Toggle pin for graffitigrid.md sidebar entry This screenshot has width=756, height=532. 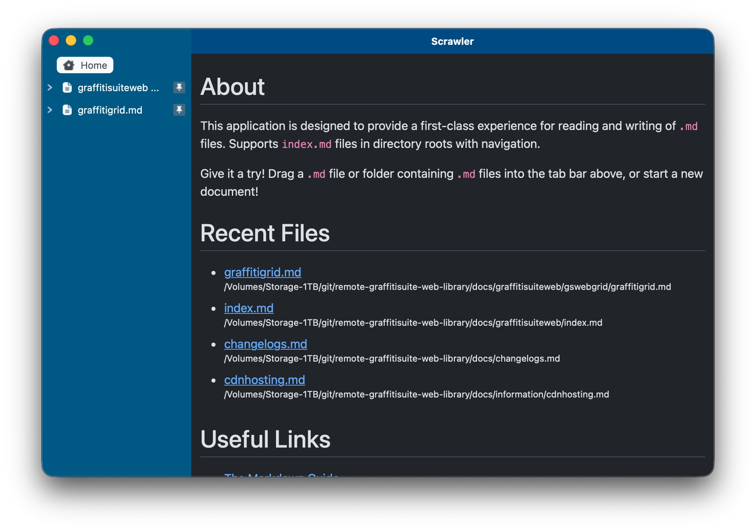tap(179, 110)
